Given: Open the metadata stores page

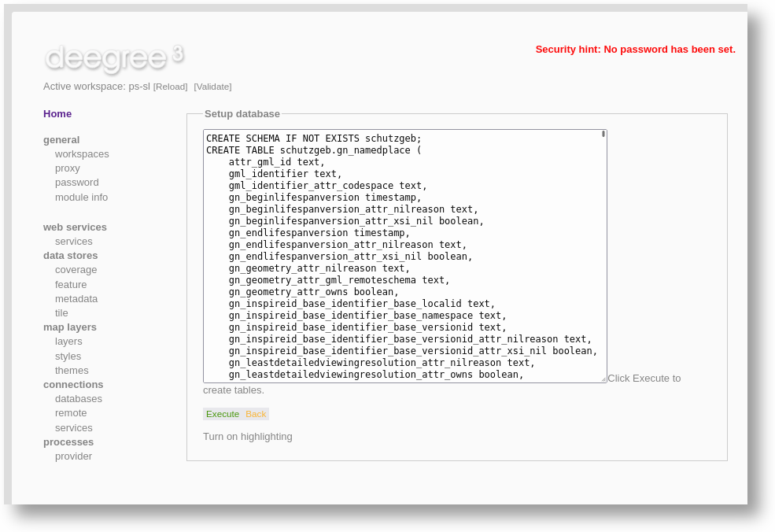Looking at the screenshot, I should point(76,298).
